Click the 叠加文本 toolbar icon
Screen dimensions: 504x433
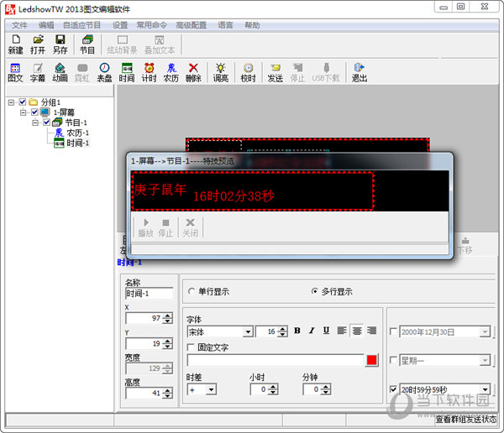[x=160, y=44]
